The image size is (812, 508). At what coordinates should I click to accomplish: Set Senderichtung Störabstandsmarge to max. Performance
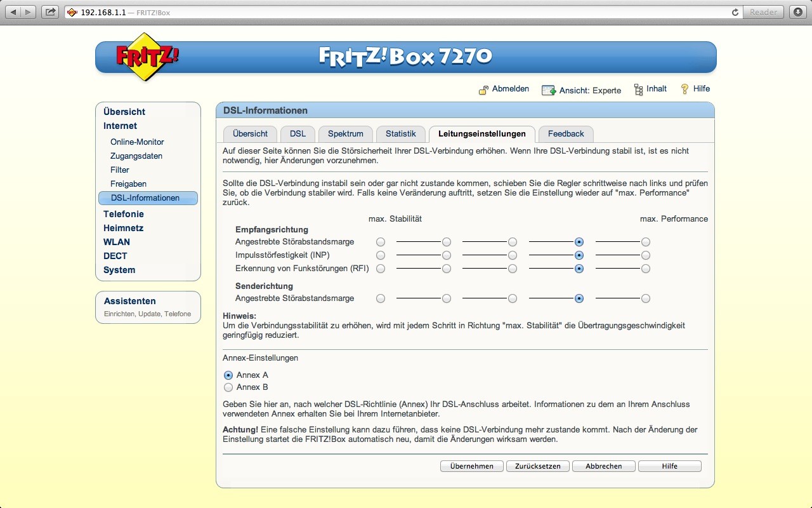click(x=646, y=298)
